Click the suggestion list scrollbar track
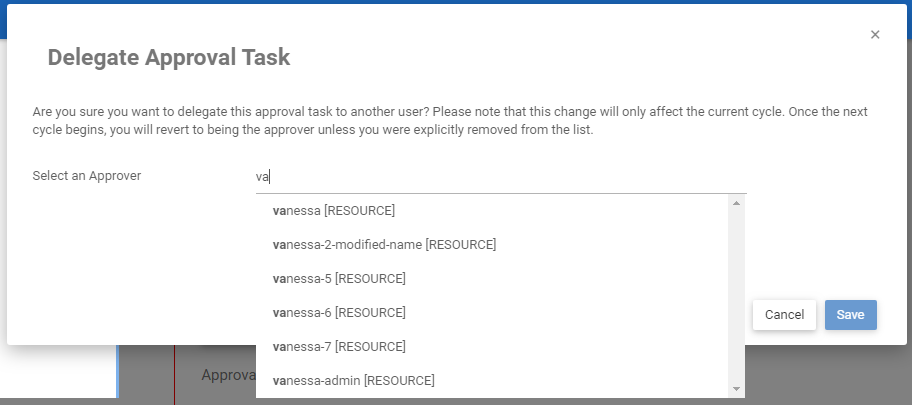 coord(737,300)
